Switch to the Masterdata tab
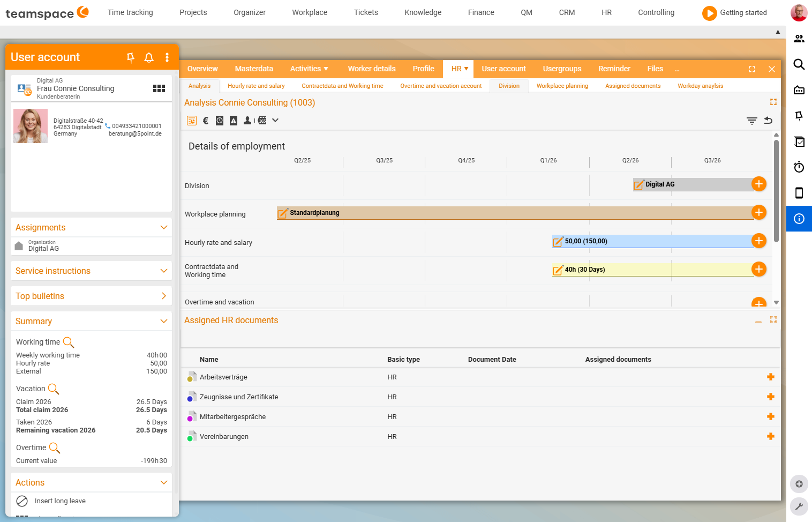Image resolution: width=812 pixels, height=522 pixels. tap(254, 69)
